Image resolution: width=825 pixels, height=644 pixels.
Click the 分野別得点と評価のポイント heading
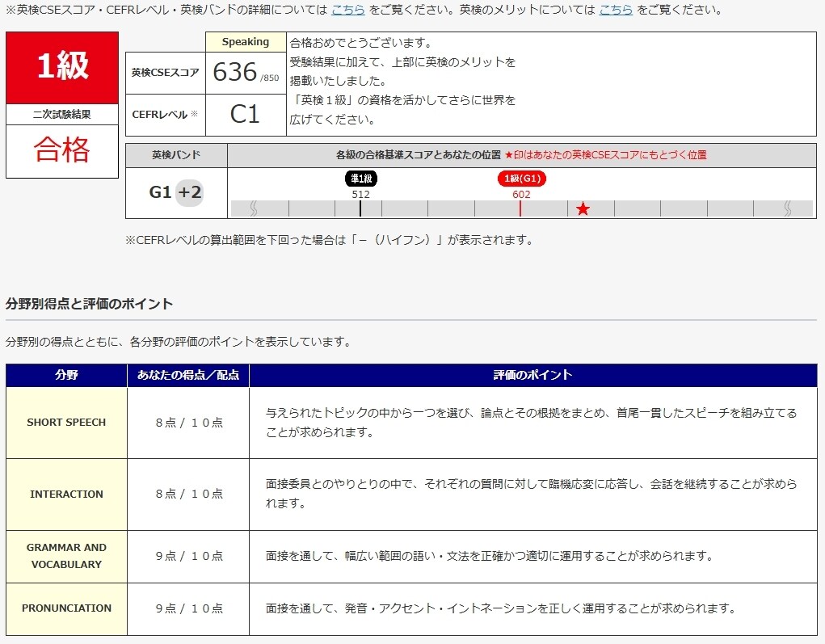click(x=90, y=304)
